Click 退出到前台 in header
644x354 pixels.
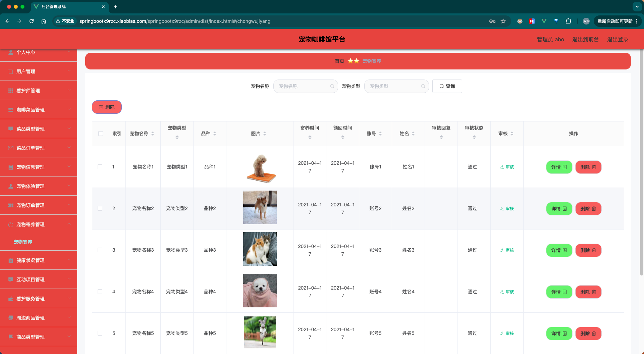pos(585,39)
